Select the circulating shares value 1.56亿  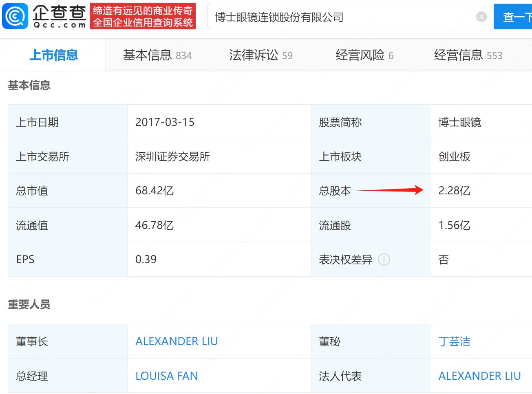point(455,225)
